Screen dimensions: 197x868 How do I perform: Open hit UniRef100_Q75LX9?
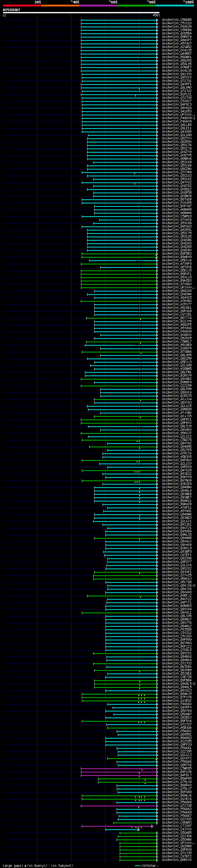177,782
